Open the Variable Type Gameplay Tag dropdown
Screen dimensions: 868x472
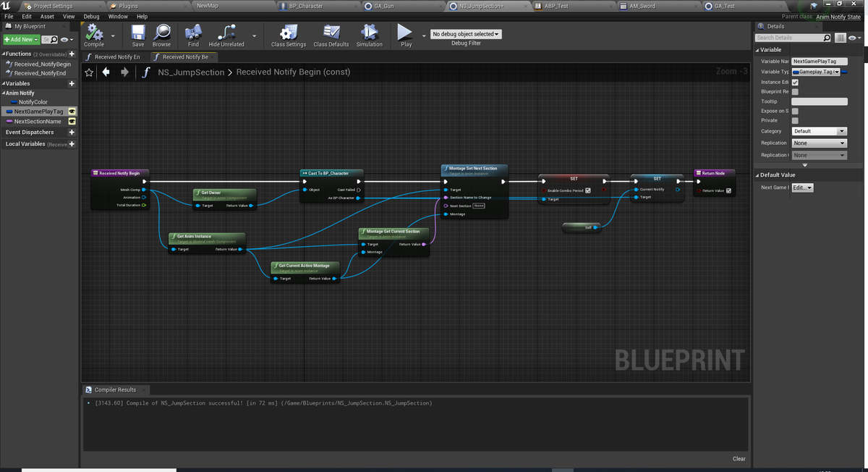[815, 72]
